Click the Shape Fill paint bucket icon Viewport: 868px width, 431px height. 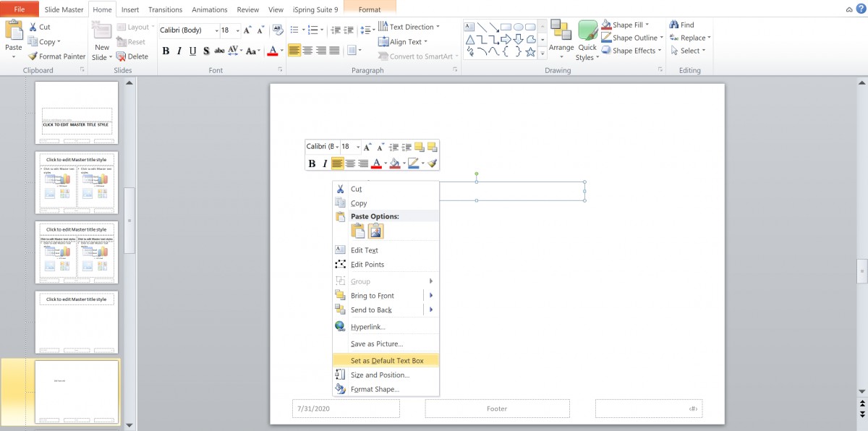tap(605, 24)
